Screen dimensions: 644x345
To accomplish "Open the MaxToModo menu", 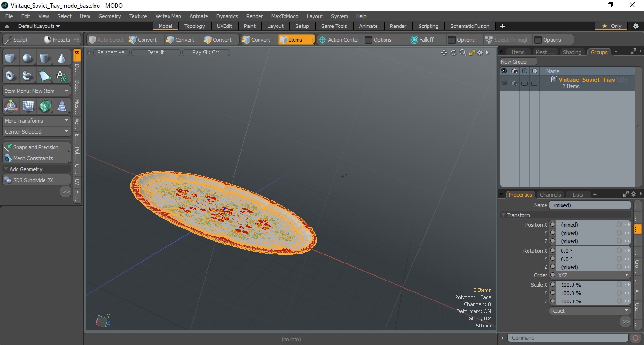I will pos(285,16).
